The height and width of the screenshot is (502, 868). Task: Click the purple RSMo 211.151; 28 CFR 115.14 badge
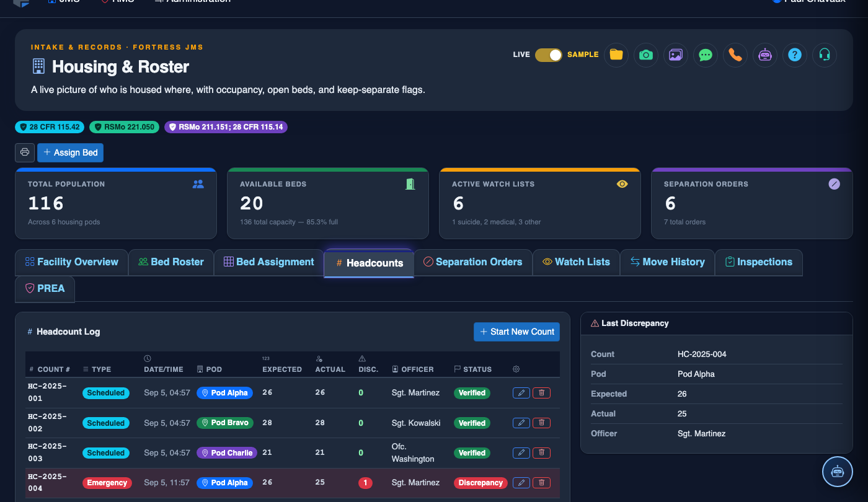(226, 127)
